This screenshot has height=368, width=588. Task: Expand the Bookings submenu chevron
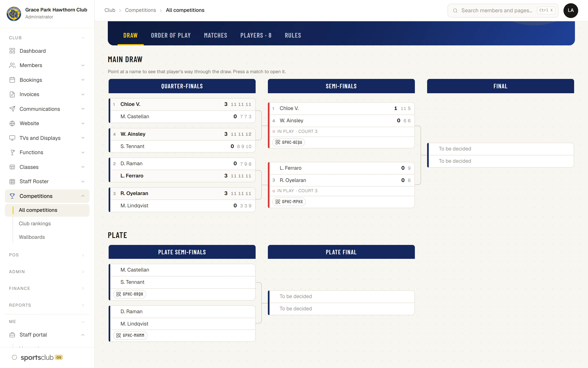point(83,80)
